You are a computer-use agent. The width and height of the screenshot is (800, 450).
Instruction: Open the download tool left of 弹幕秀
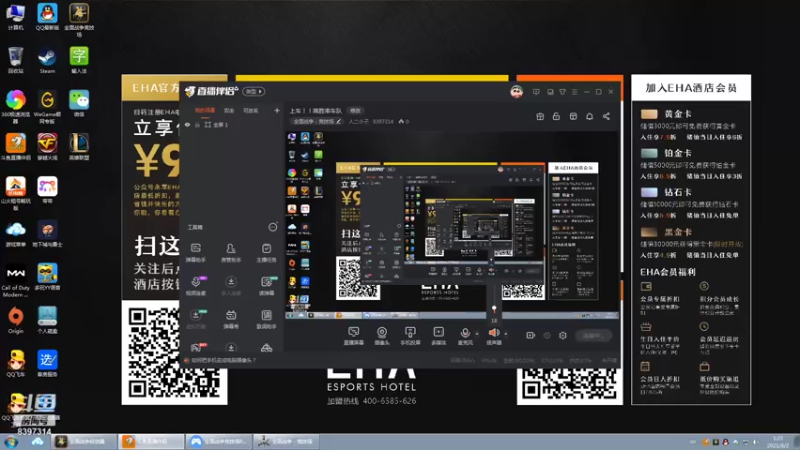click(196, 319)
